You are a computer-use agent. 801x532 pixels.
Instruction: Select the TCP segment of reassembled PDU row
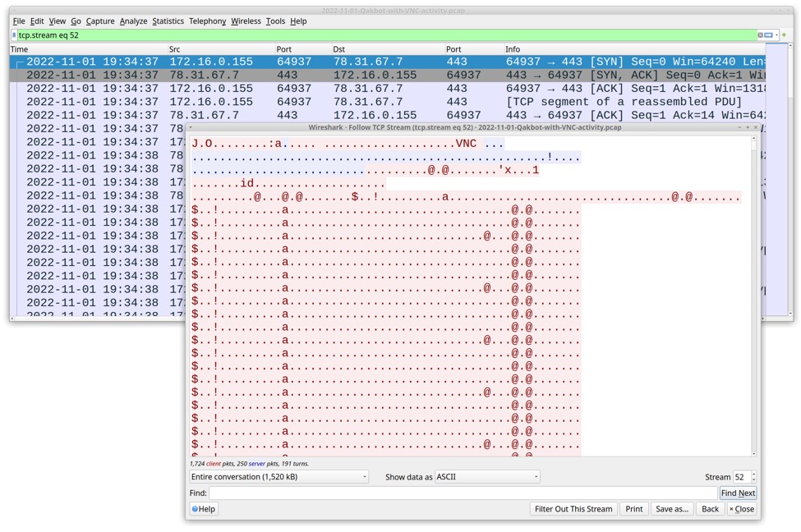pos(387,102)
